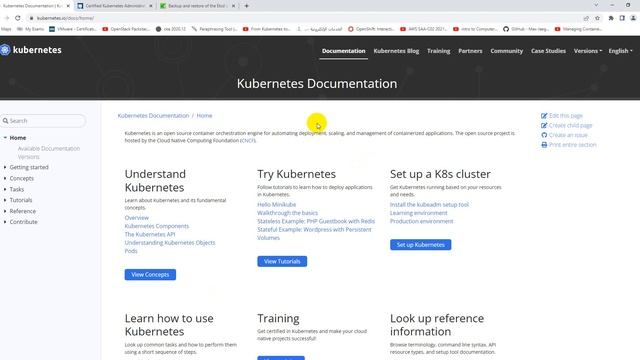Open the Paraphrasing Tool bookmark

(x=214, y=29)
